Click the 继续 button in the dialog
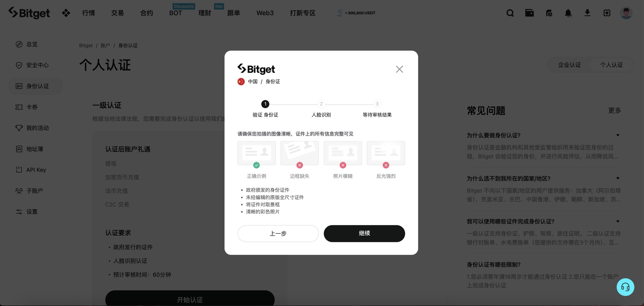This screenshot has height=306, width=644. 364,233
